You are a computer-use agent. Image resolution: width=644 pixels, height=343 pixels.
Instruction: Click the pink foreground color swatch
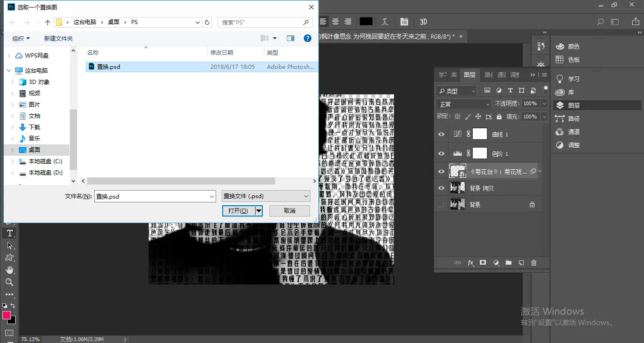(x=7, y=315)
